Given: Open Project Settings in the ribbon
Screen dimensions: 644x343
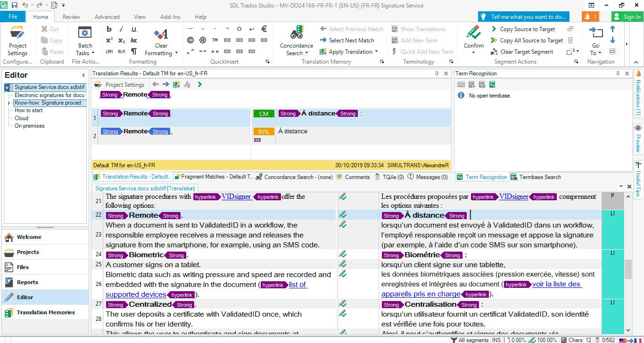Looking at the screenshot, I should pyautogui.click(x=17, y=41).
